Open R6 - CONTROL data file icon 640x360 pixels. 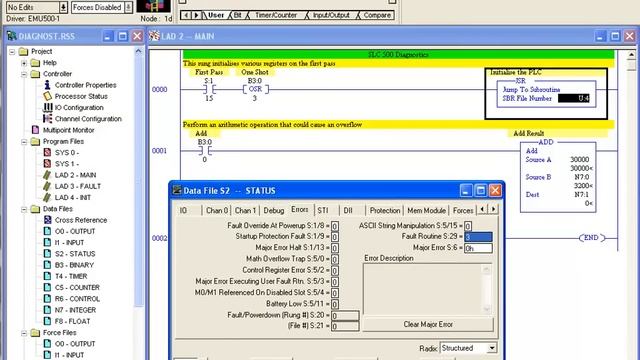[47, 299]
